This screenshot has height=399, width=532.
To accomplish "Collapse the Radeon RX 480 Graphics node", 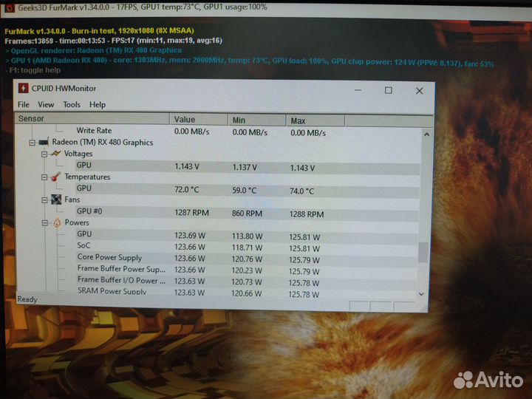I will [32, 143].
